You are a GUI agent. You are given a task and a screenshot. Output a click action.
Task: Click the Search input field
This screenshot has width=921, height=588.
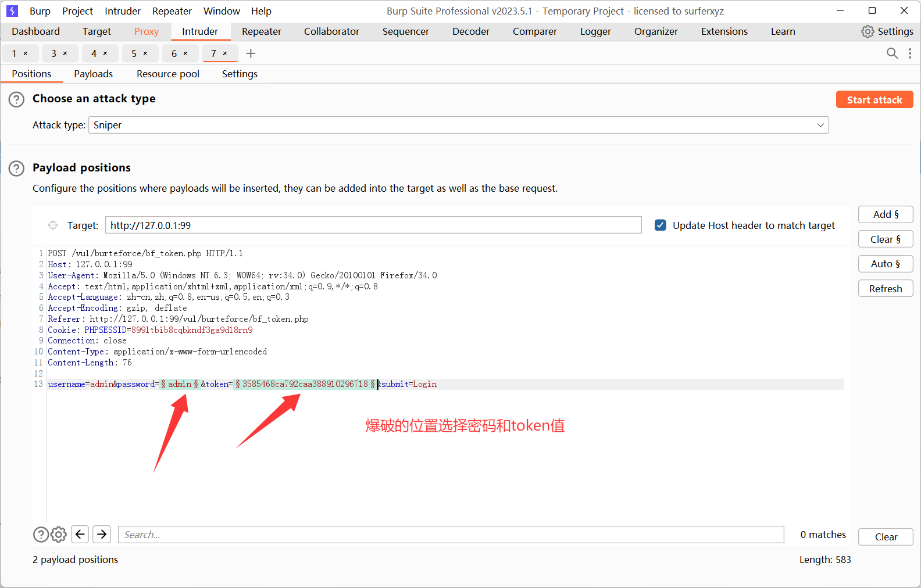coord(451,535)
